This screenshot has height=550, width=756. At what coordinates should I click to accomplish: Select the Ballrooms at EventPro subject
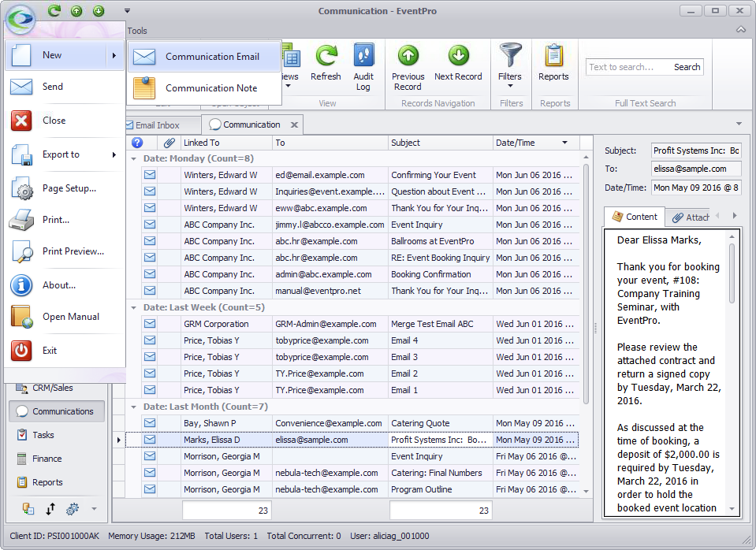click(440, 241)
